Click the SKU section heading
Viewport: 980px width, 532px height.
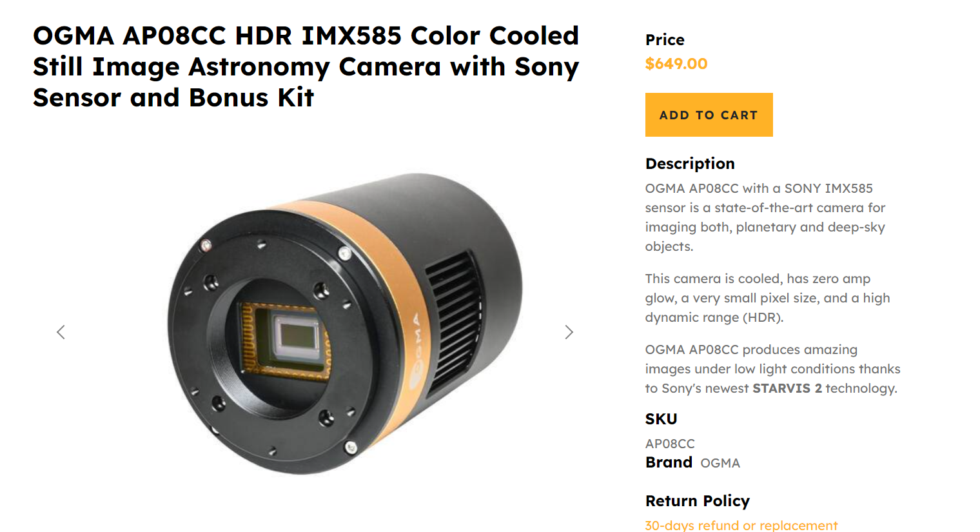coord(661,419)
